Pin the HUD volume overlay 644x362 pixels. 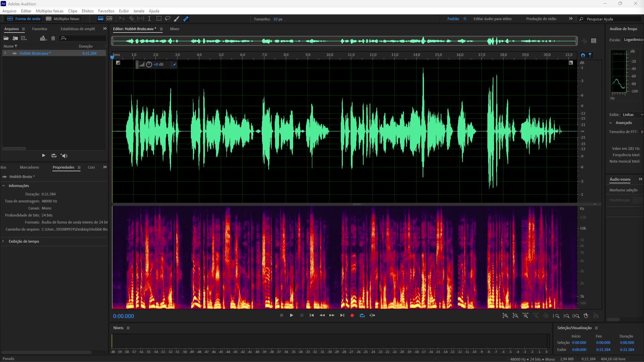tap(174, 64)
